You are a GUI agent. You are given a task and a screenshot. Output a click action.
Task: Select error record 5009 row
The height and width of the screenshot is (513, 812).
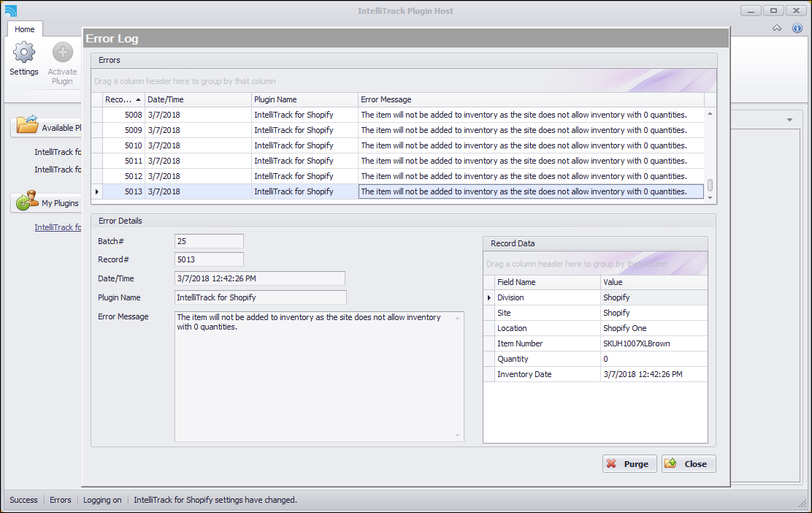[x=398, y=130]
